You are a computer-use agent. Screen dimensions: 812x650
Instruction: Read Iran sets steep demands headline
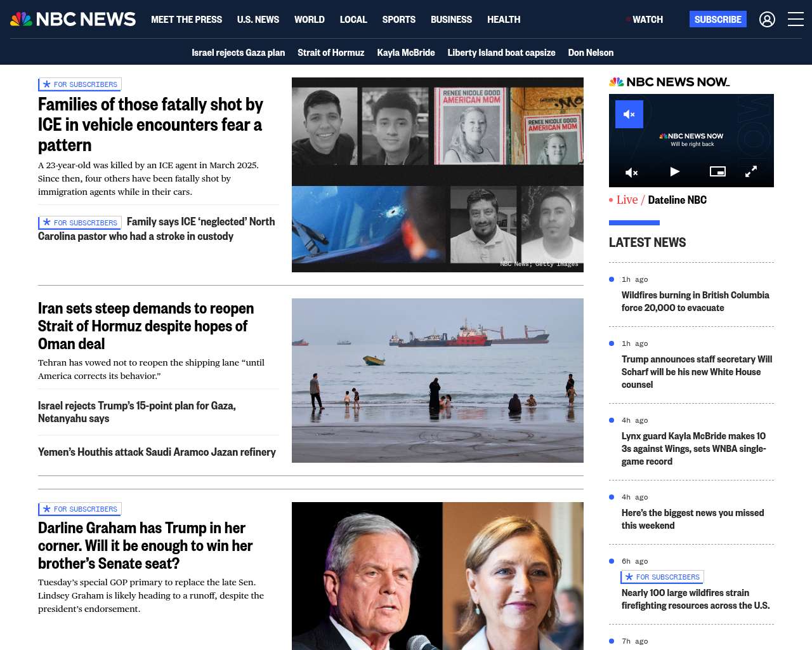point(146,326)
